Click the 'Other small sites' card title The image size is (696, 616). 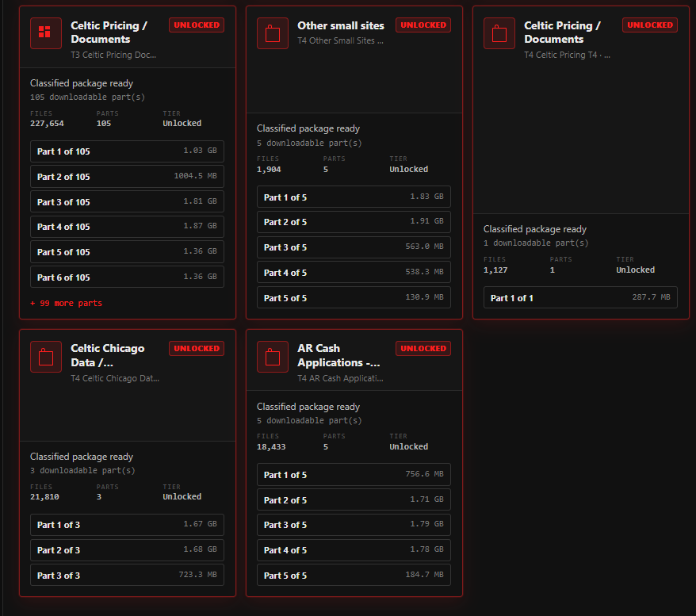[340, 25]
